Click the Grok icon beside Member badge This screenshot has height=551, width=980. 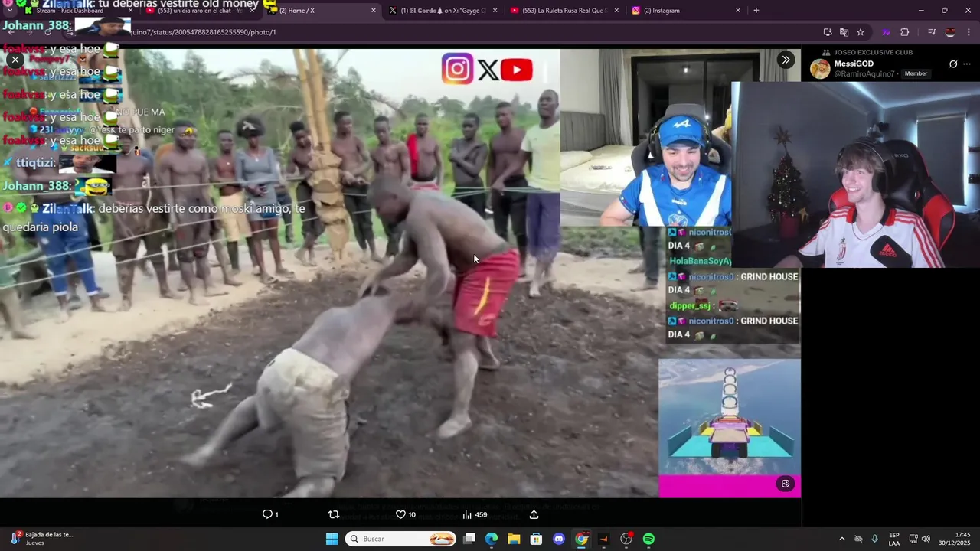coord(953,64)
